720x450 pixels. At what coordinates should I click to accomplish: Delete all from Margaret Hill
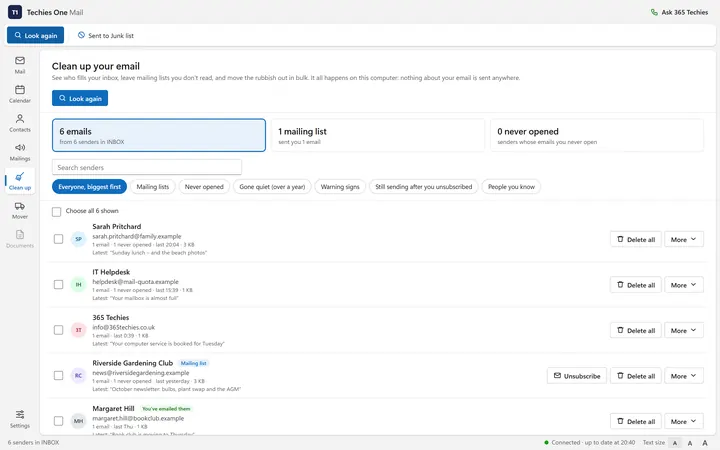coord(636,421)
